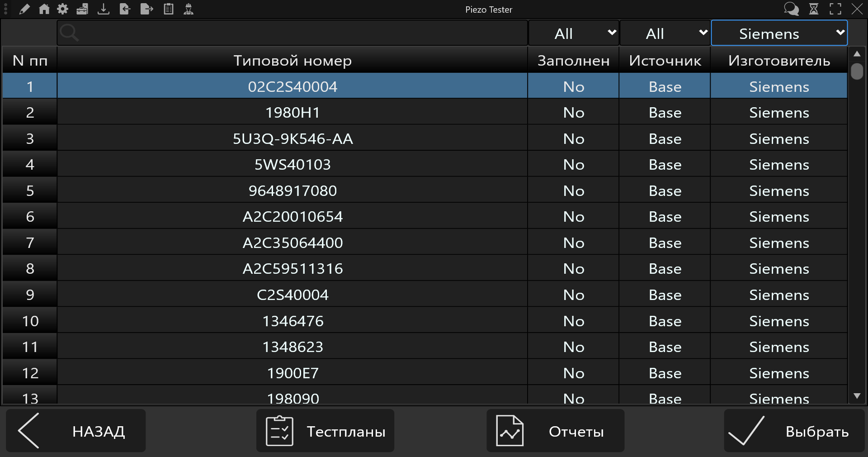Open Тестпланы test plans
The image size is (868, 457).
click(325, 431)
